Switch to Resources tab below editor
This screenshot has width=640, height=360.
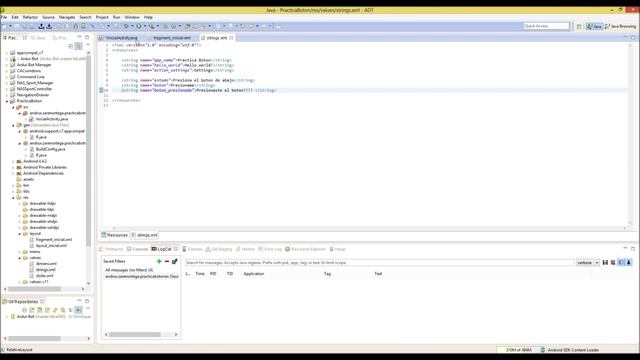tap(115, 235)
